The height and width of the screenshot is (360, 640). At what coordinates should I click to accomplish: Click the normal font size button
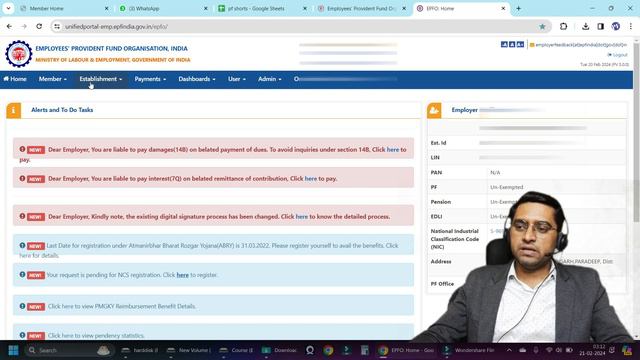(x=512, y=44)
